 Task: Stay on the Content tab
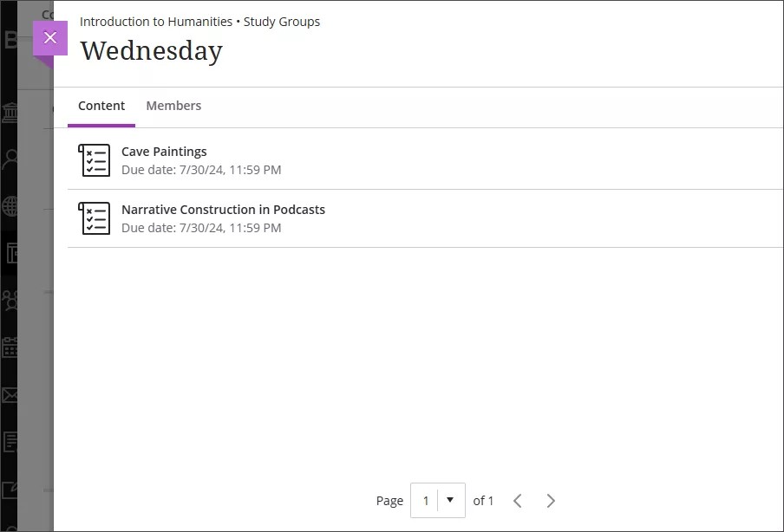coord(101,105)
